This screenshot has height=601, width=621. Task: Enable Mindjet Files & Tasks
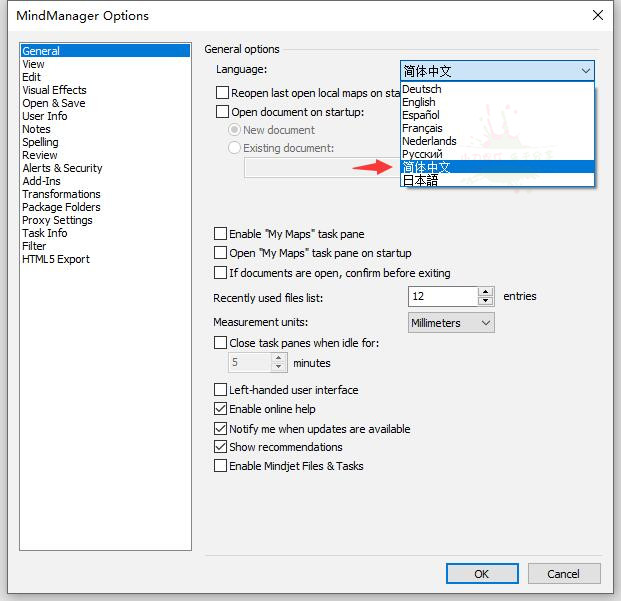click(x=221, y=466)
